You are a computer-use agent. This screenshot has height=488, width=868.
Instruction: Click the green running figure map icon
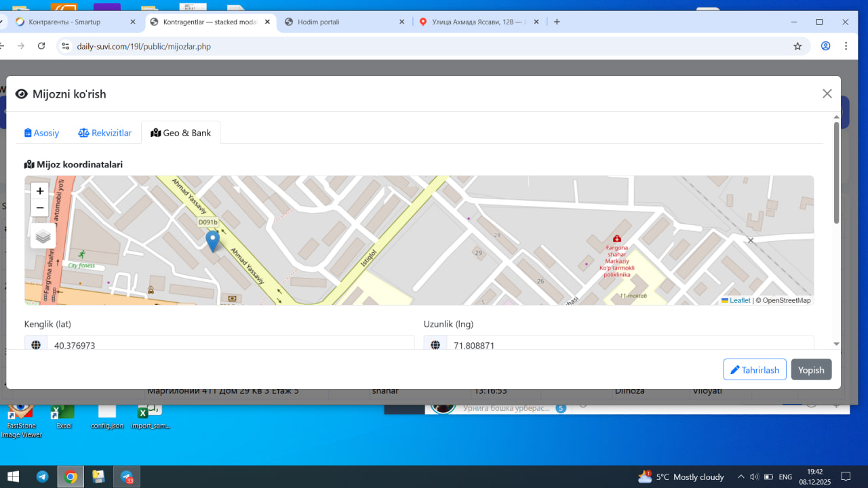pyautogui.click(x=82, y=255)
